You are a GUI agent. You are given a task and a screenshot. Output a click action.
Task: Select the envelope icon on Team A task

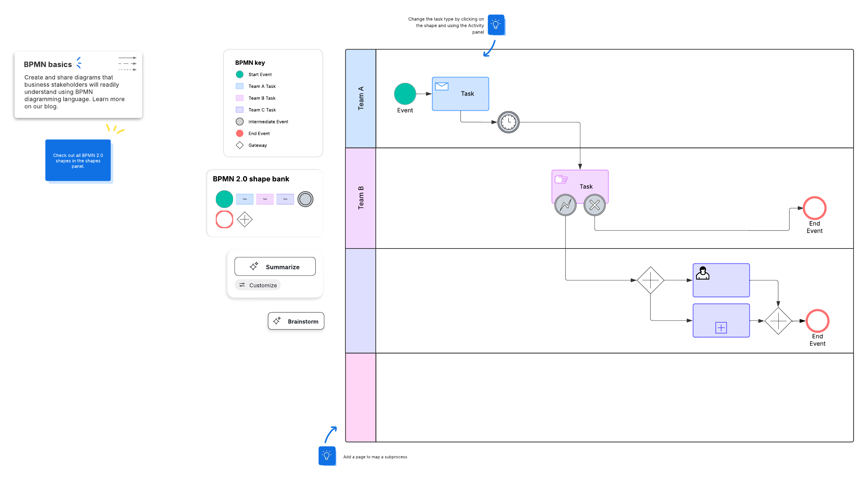click(x=442, y=86)
